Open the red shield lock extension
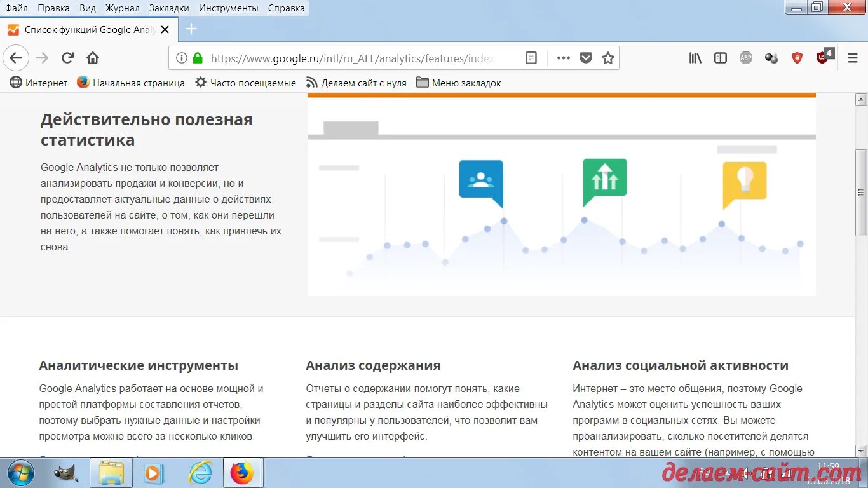The width and height of the screenshot is (868, 488). [x=797, y=58]
